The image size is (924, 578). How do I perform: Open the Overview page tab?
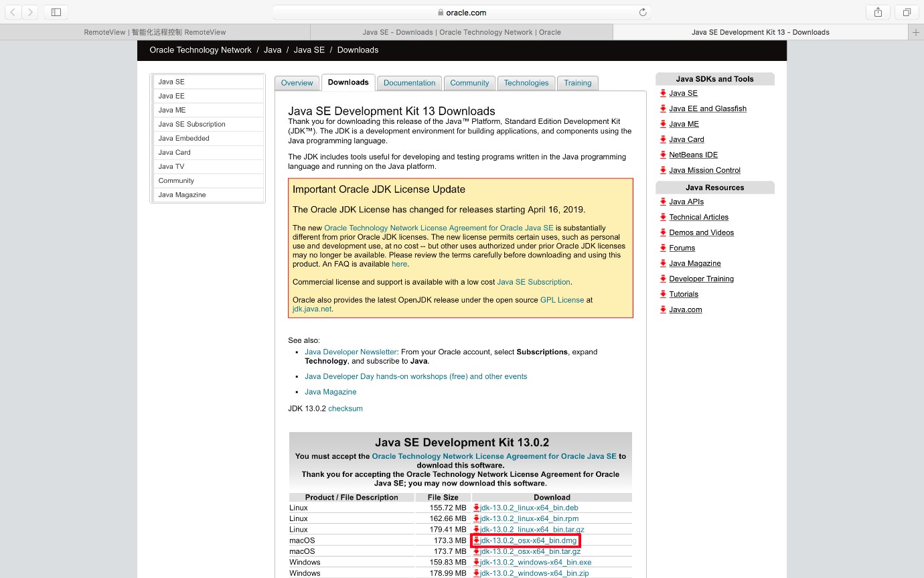pyautogui.click(x=297, y=83)
